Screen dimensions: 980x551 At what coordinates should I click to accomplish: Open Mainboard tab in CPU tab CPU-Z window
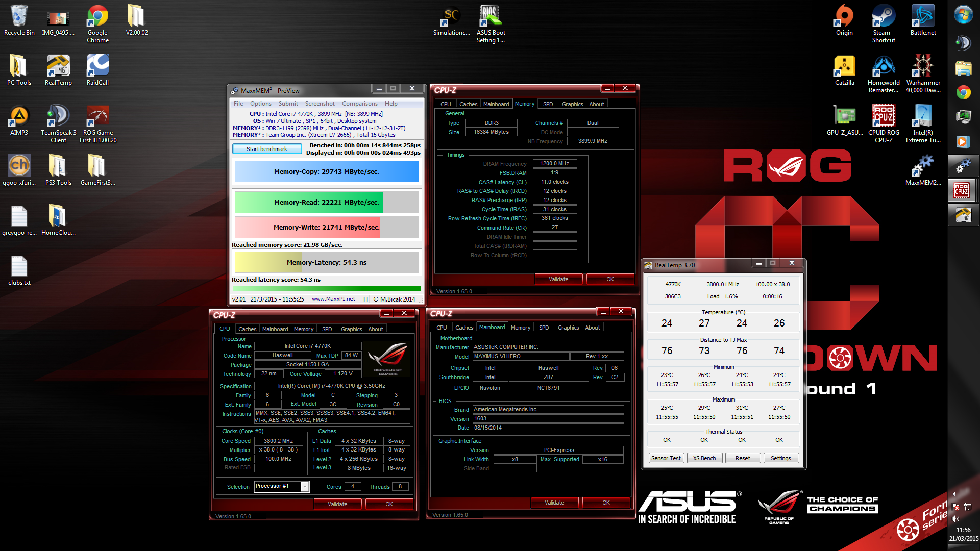click(275, 329)
